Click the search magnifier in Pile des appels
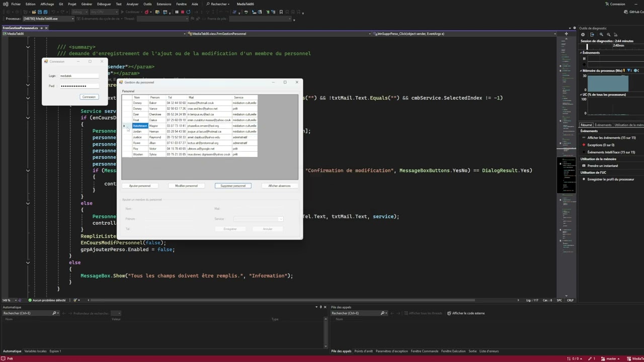 [383, 313]
